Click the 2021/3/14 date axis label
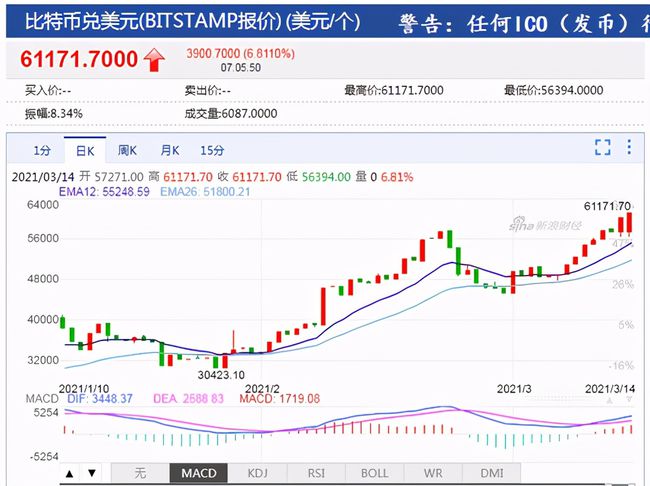650x486 pixels. [610, 389]
